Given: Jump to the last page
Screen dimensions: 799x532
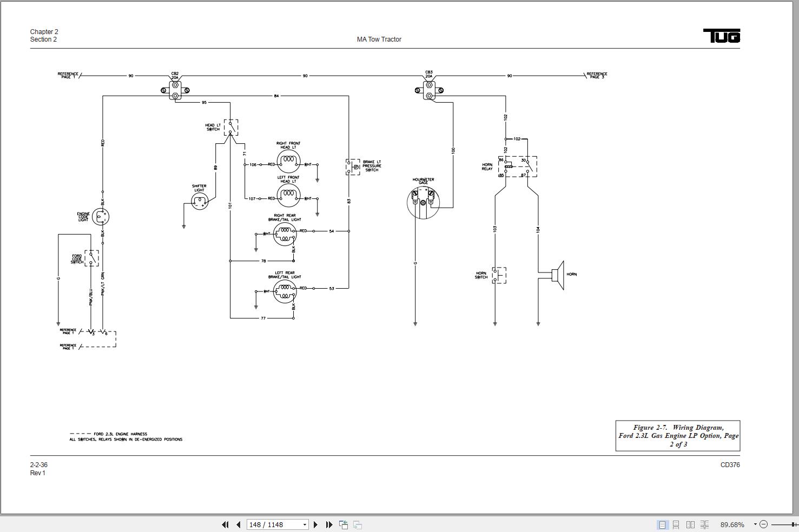Looking at the screenshot, I should [329, 524].
